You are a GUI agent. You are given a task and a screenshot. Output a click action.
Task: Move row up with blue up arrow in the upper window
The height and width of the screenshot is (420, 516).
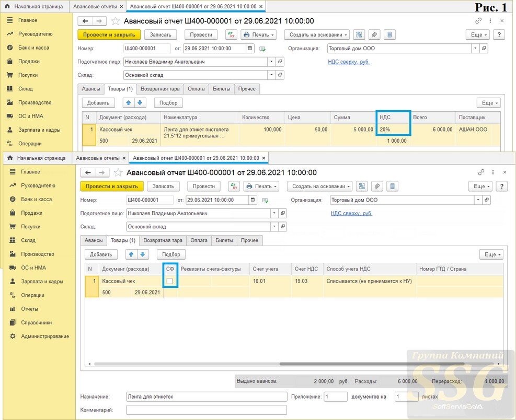coord(129,102)
